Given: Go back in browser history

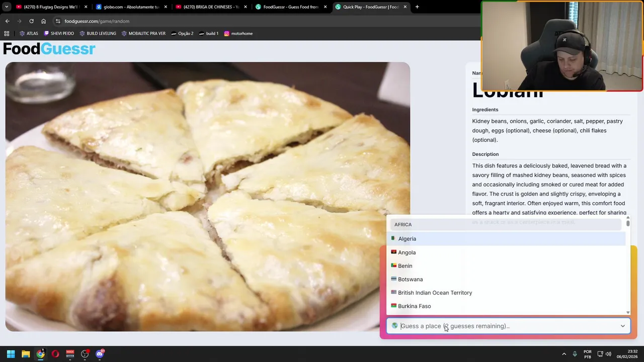Looking at the screenshot, I should pyautogui.click(x=7, y=21).
